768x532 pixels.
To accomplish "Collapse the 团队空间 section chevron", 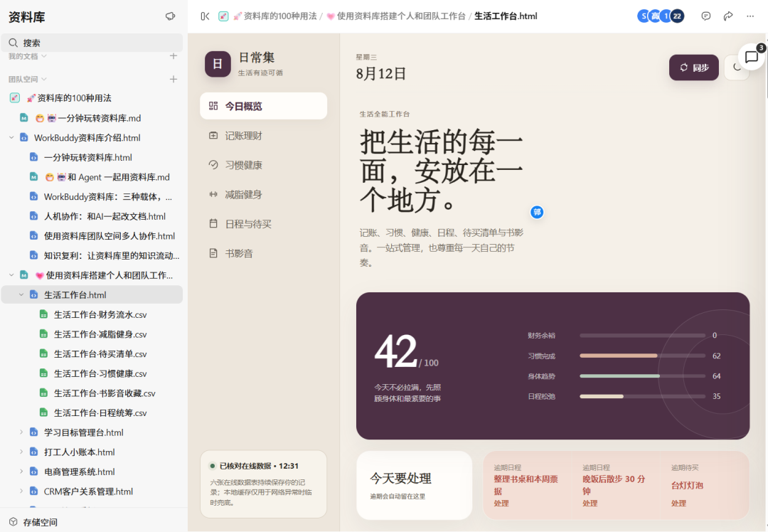I will pyautogui.click(x=44, y=79).
